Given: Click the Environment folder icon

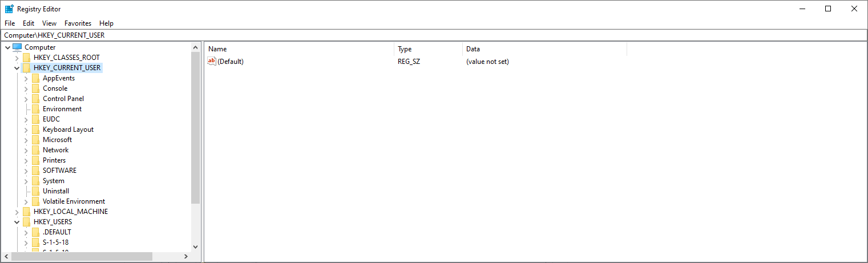Looking at the screenshot, I should coord(35,109).
